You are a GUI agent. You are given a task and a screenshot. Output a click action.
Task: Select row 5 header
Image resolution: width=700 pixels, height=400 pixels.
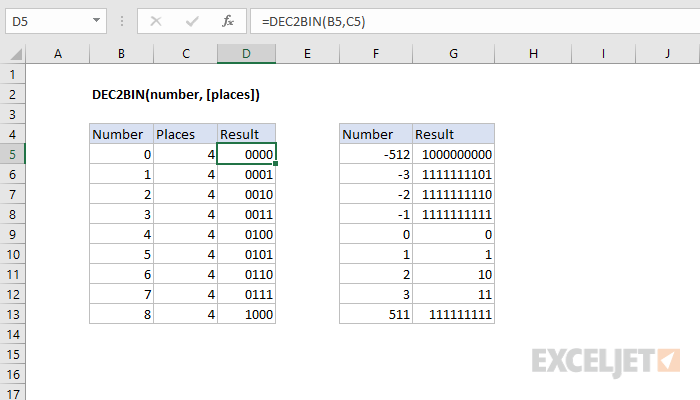tap(12, 154)
